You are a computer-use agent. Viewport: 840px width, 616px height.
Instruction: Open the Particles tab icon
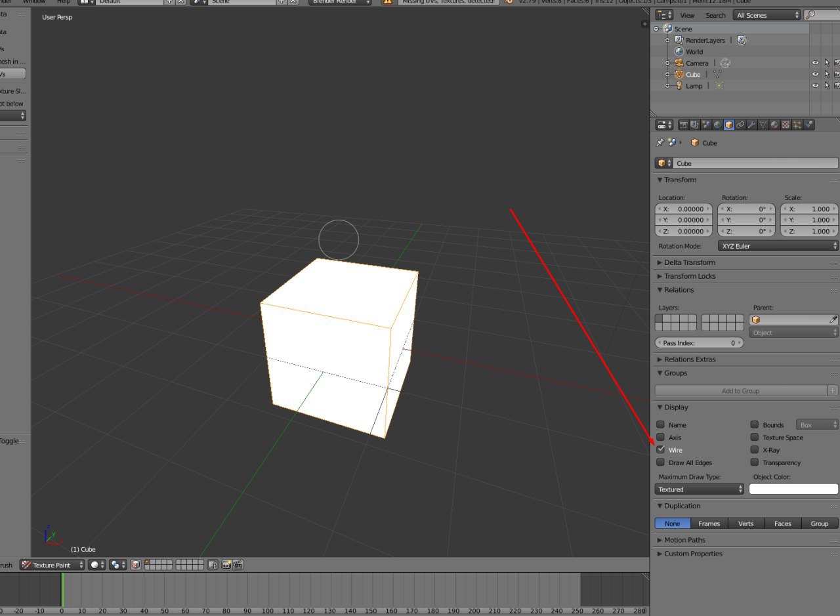tap(797, 125)
